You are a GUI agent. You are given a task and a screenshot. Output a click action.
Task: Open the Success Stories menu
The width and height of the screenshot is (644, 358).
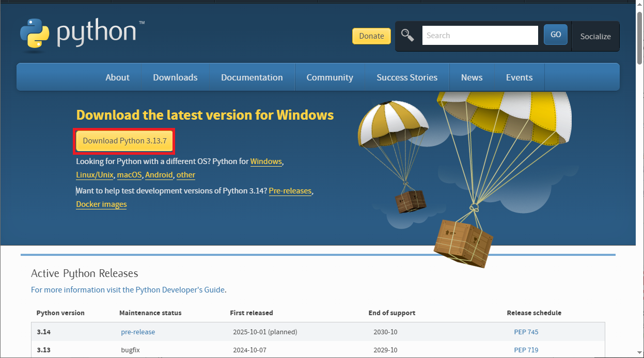click(407, 77)
